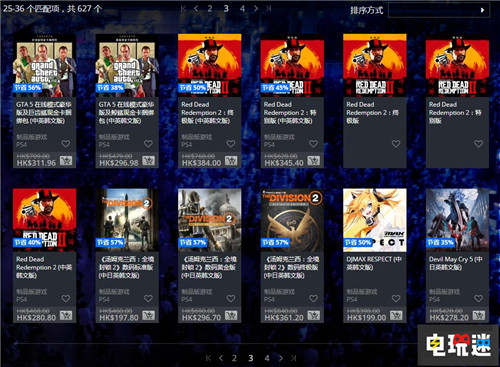This screenshot has height=367, width=500.
Task: Go to next page using bottom arrow
Action: pyautogui.click(x=281, y=358)
